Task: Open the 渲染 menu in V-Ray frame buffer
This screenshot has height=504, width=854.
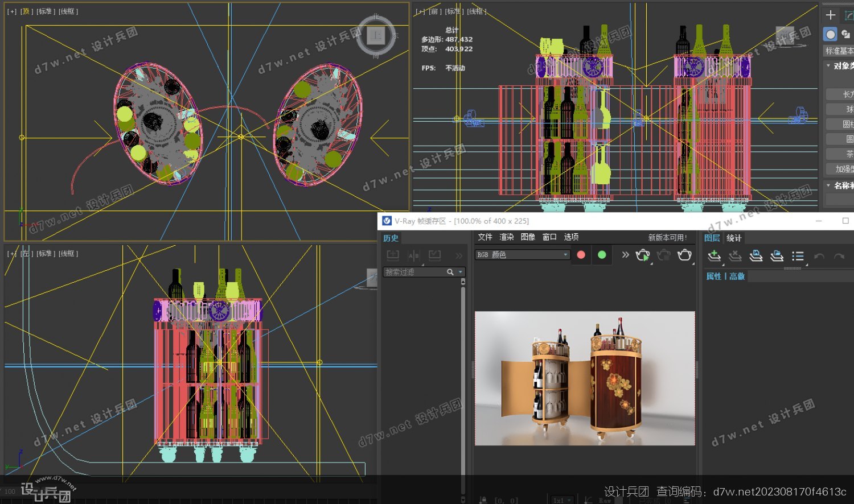Action: tap(507, 237)
